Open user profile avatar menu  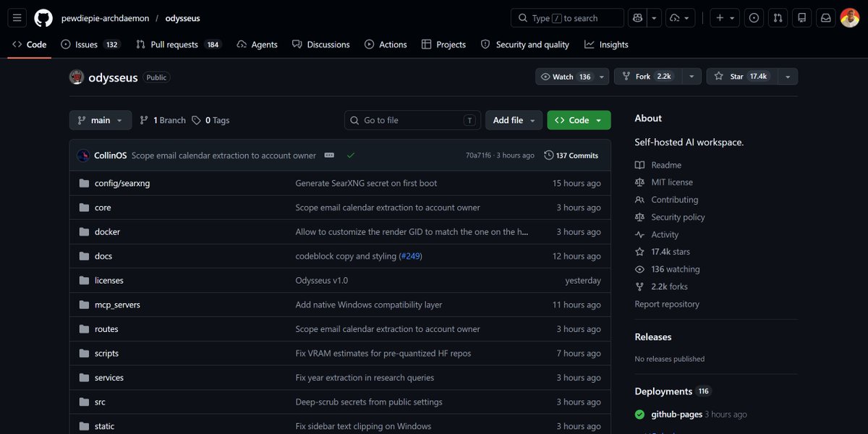tap(850, 18)
